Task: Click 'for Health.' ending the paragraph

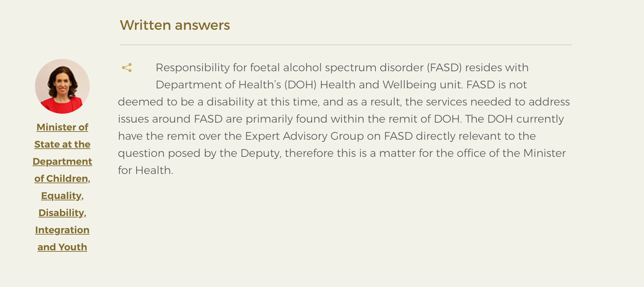Action: [146, 170]
